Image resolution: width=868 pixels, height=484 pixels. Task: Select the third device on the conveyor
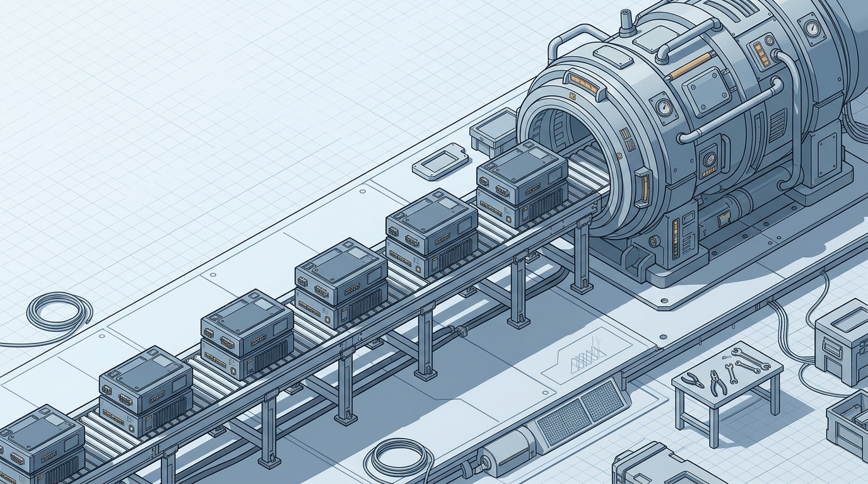(x=341, y=282)
